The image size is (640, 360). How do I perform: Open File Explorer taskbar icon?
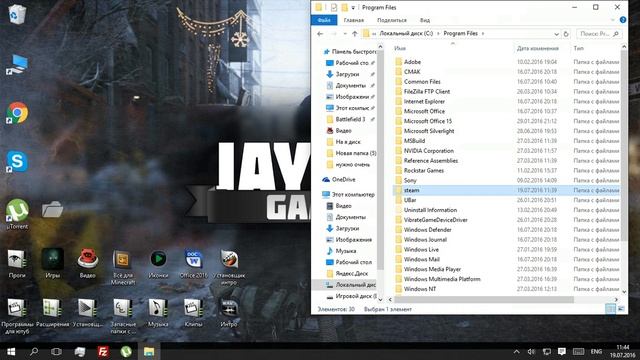pos(149,351)
